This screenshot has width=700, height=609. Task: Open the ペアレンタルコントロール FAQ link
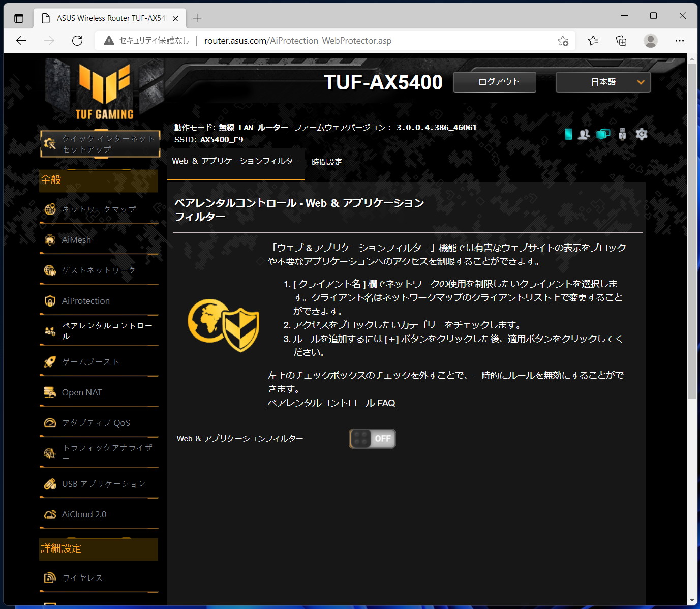pos(331,403)
